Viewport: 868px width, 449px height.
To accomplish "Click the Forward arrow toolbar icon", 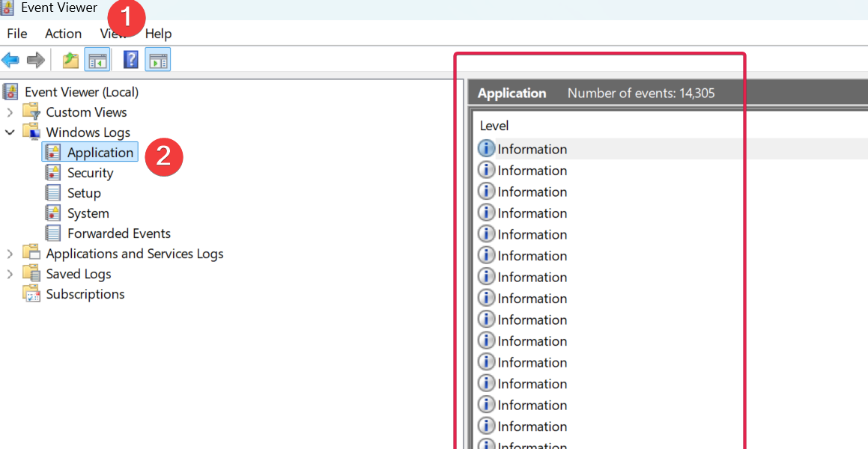I will click(x=35, y=60).
